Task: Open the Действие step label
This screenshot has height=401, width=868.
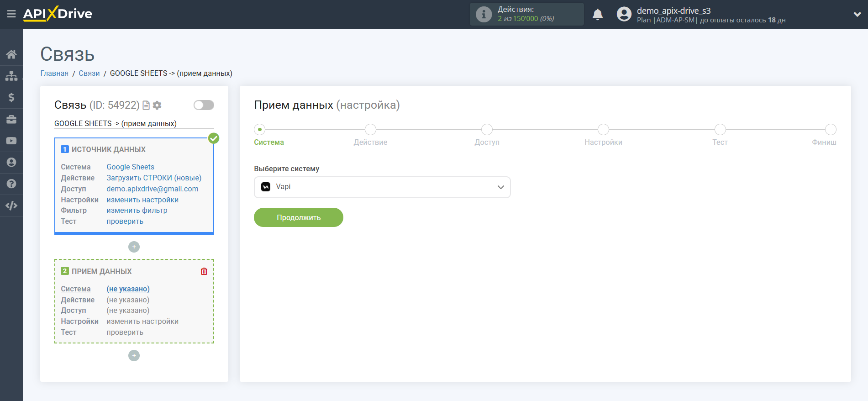Action: tap(371, 142)
